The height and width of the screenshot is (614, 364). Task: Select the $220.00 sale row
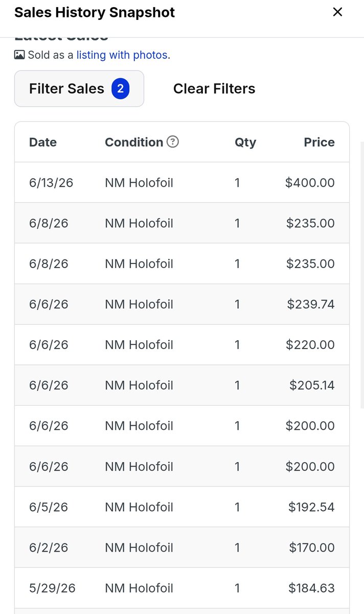pyautogui.click(x=182, y=345)
